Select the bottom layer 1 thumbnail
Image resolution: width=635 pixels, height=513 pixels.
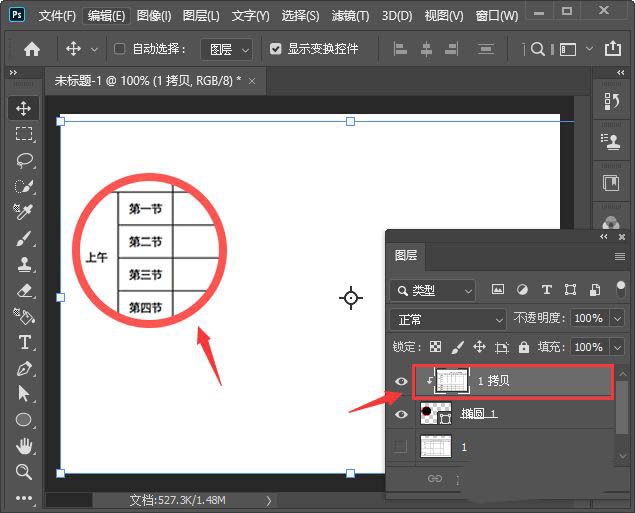436,447
